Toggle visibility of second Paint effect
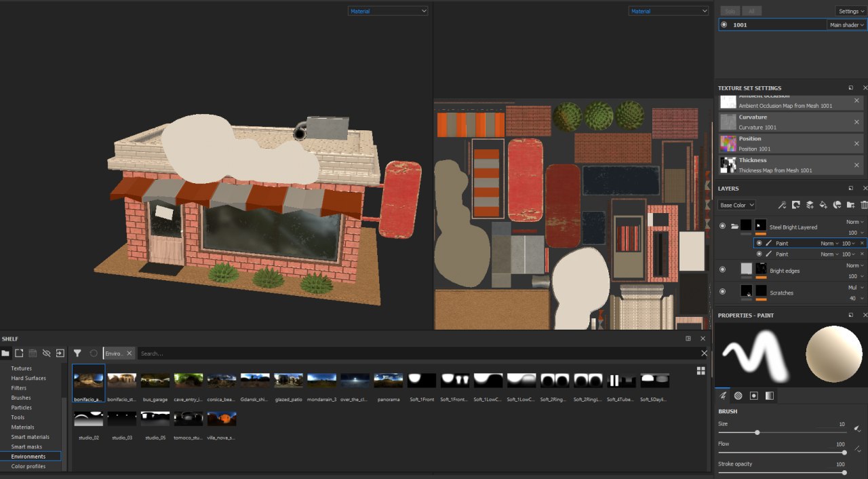 click(x=759, y=254)
